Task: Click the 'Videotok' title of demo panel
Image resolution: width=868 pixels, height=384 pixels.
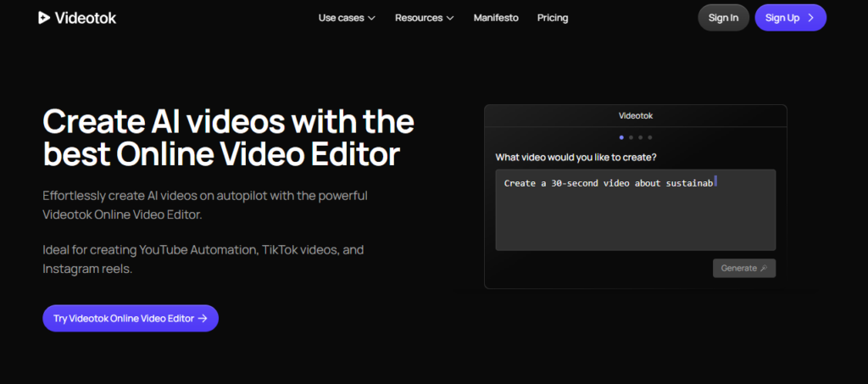Action: pos(636,115)
